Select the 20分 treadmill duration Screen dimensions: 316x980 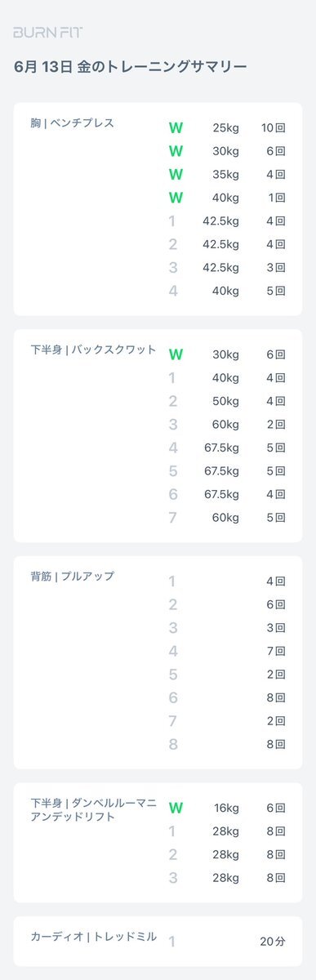273,942
